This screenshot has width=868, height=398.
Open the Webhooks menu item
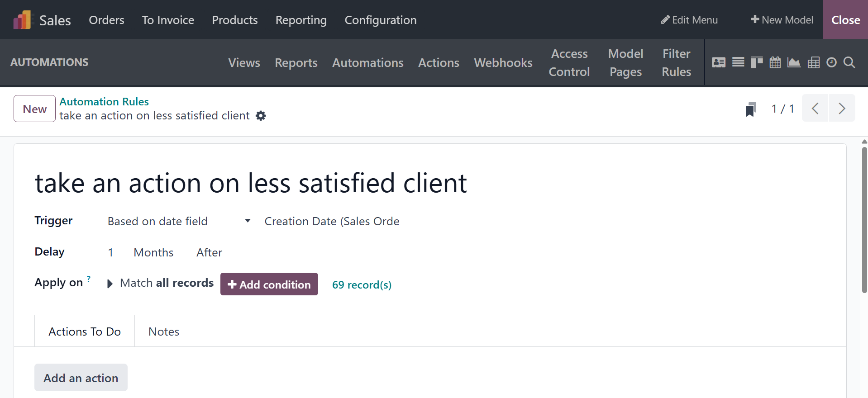pyautogui.click(x=503, y=63)
